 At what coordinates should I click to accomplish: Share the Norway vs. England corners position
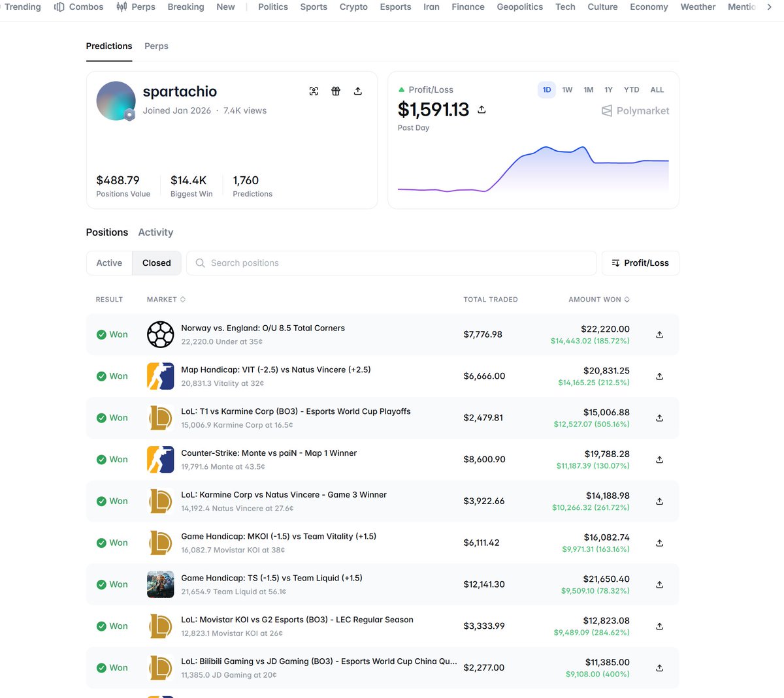[x=660, y=335]
